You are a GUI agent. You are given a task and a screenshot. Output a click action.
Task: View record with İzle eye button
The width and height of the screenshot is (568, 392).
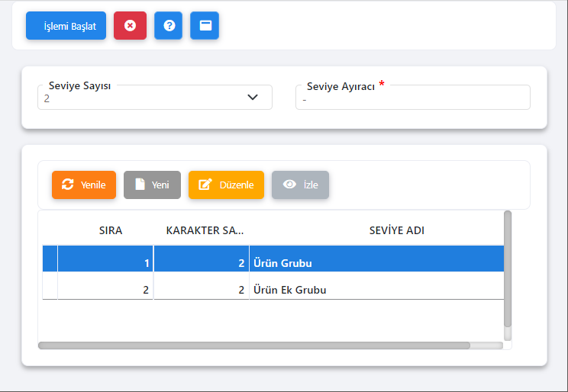(300, 185)
